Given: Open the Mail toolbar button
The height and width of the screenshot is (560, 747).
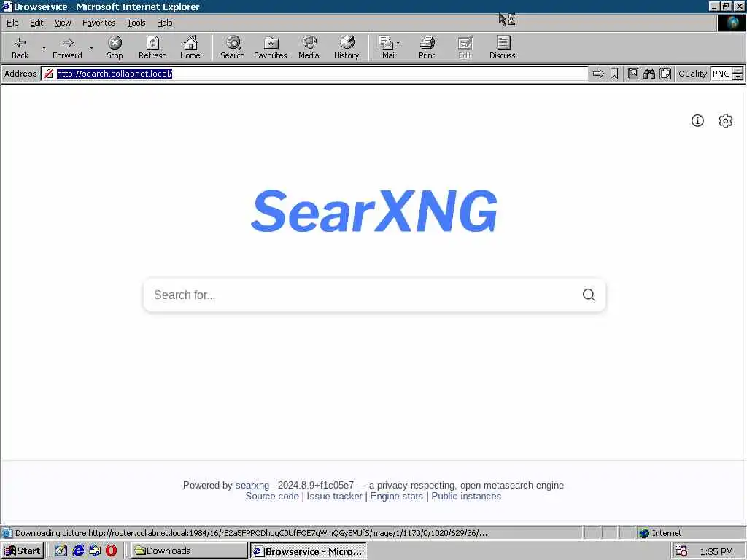Looking at the screenshot, I should click(x=387, y=47).
